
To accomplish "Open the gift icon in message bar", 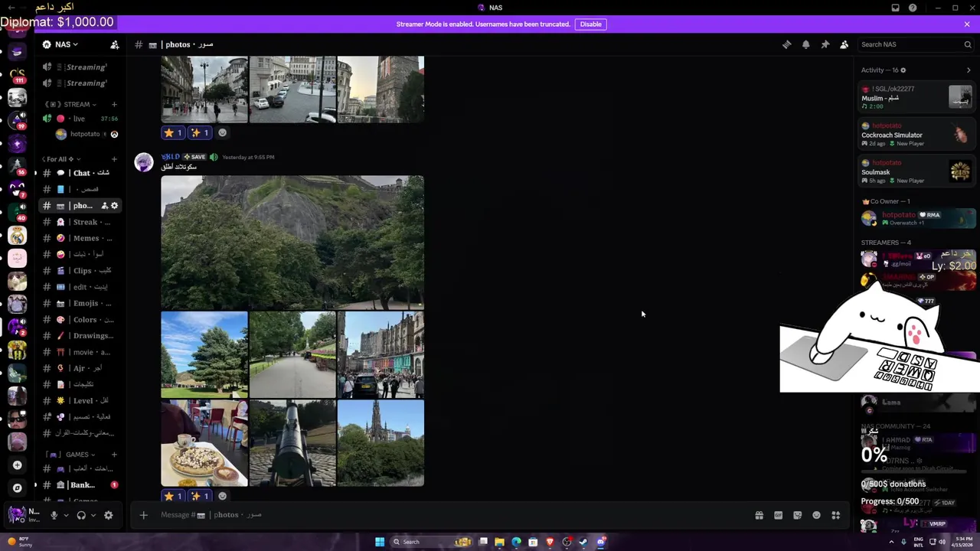I will [759, 515].
